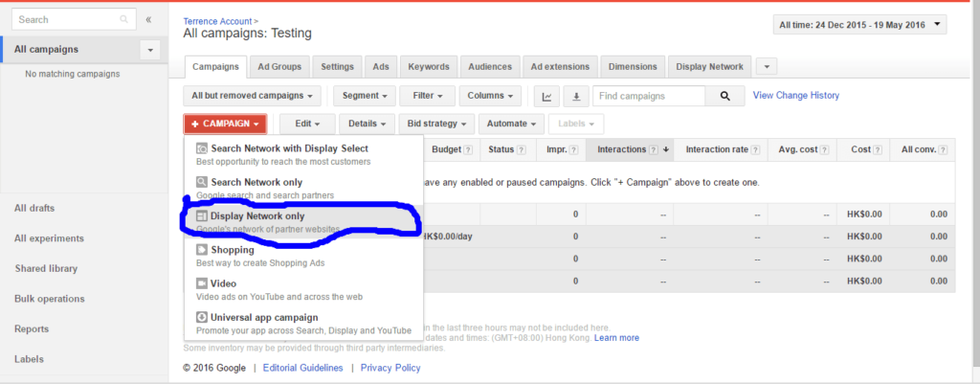Open Bulk operations in sidebar

point(50,299)
